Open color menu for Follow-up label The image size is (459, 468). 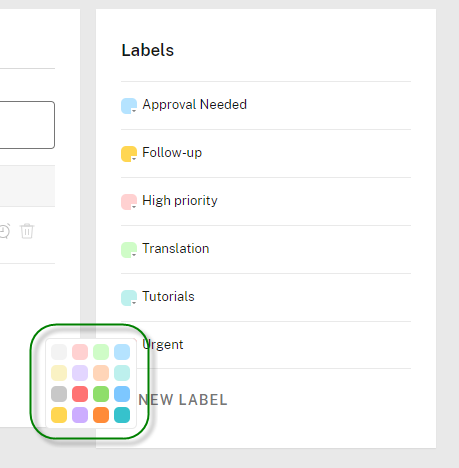[129, 154]
